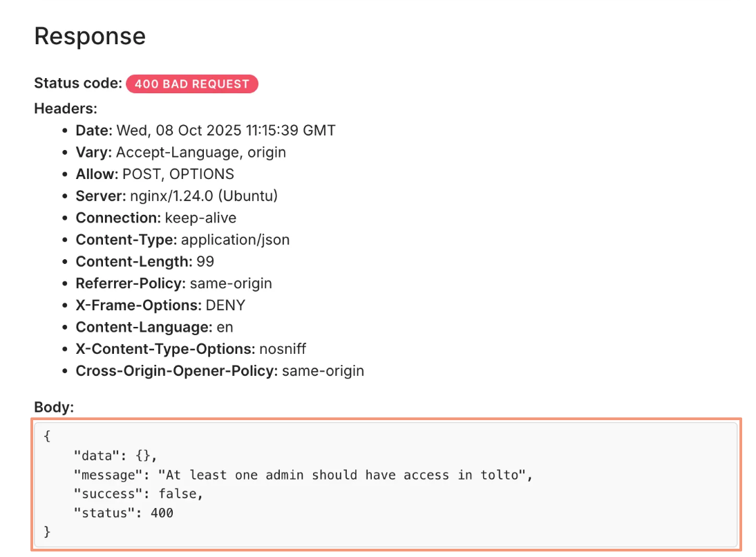Click the Server nginx header entry
The height and width of the screenshot is (557, 756).
point(176,196)
